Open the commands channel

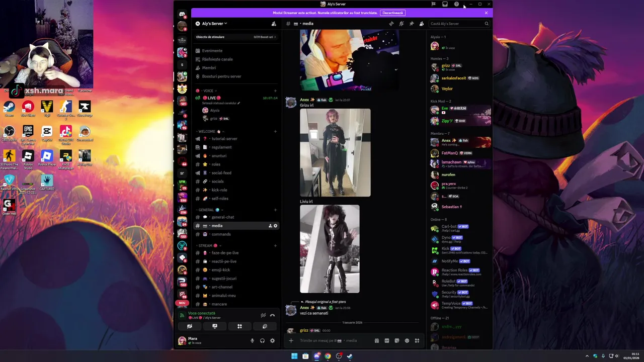pos(236,234)
